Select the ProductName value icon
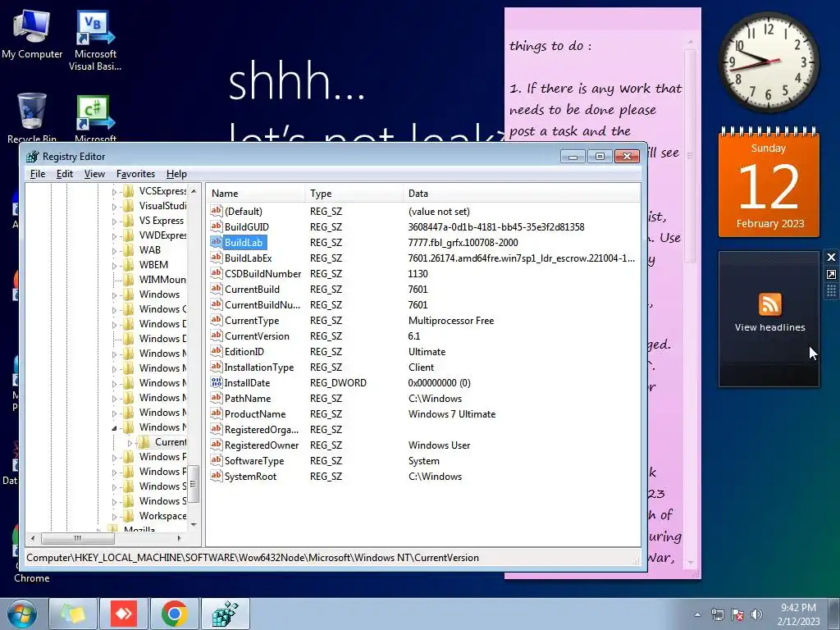The width and height of the screenshot is (840, 630). pyautogui.click(x=216, y=413)
